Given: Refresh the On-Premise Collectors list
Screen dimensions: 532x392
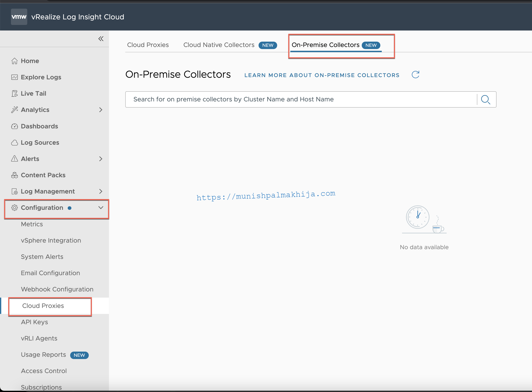Looking at the screenshot, I should pyautogui.click(x=415, y=75).
